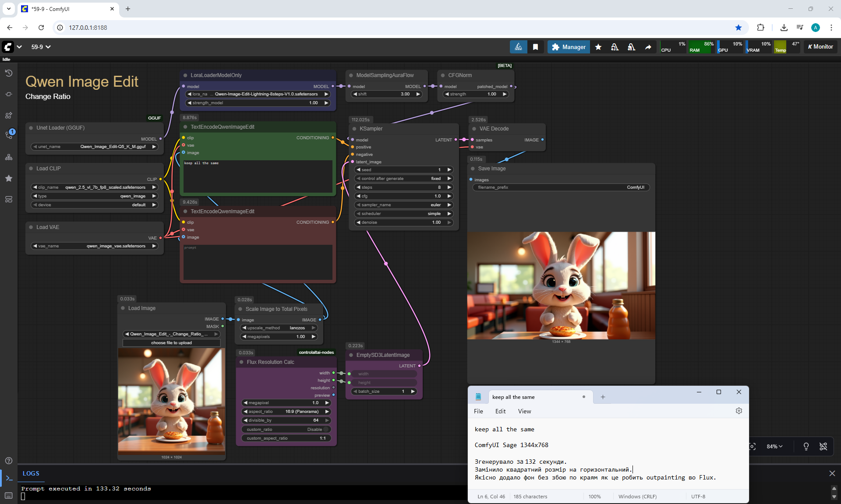This screenshot has height=504, width=841.
Task: Click the share arrow icon in toolbar
Action: coord(648,47)
